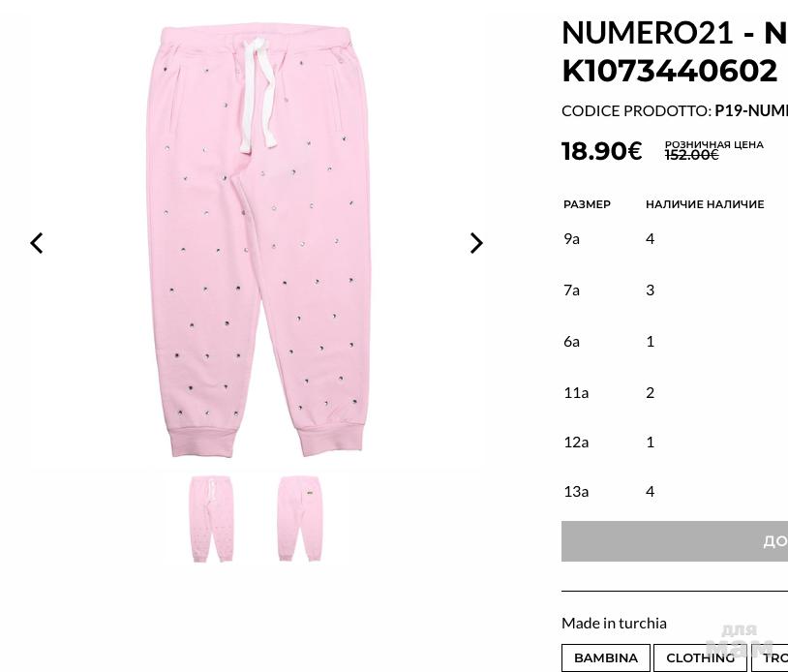Image resolution: width=788 pixels, height=672 pixels.
Task: Select size 9a row
Action: (572, 238)
